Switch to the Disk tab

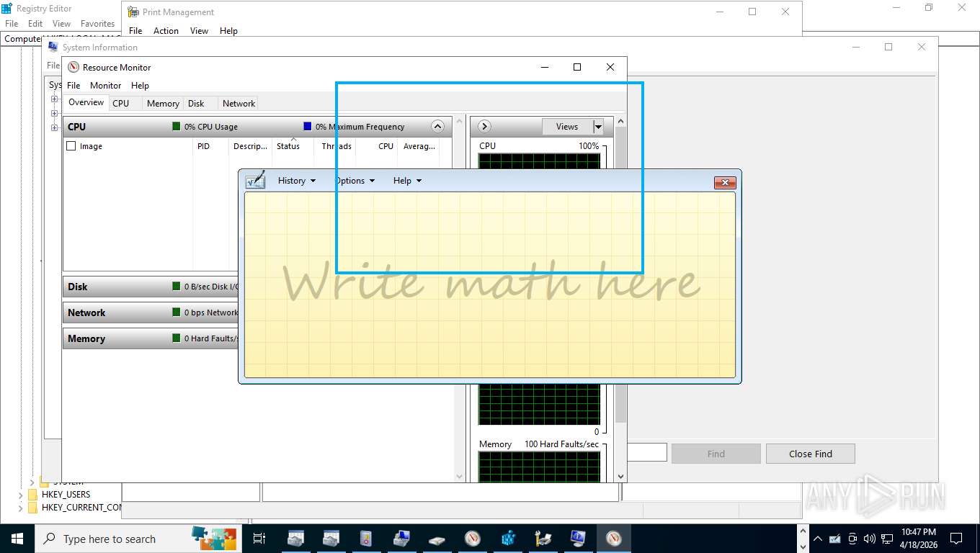[196, 104]
